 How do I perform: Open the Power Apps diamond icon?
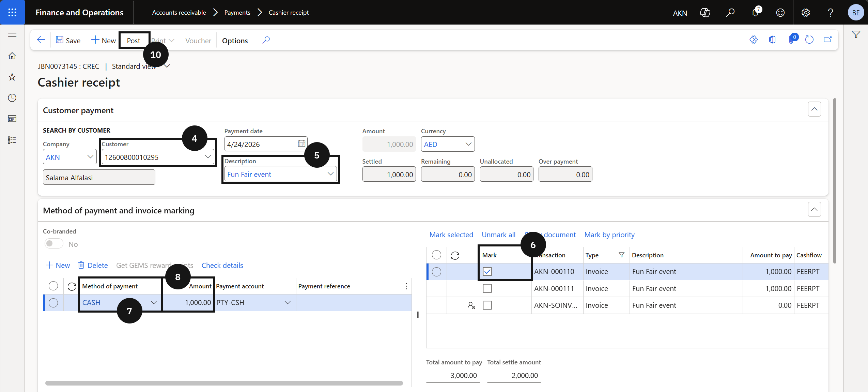[754, 40]
